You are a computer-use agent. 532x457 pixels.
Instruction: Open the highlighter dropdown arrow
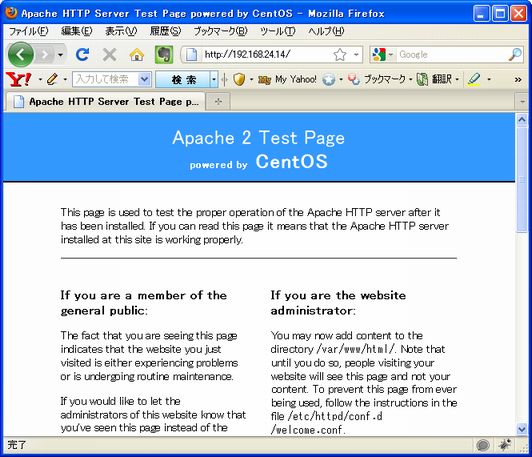pyautogui.click(x=489, y=80)
